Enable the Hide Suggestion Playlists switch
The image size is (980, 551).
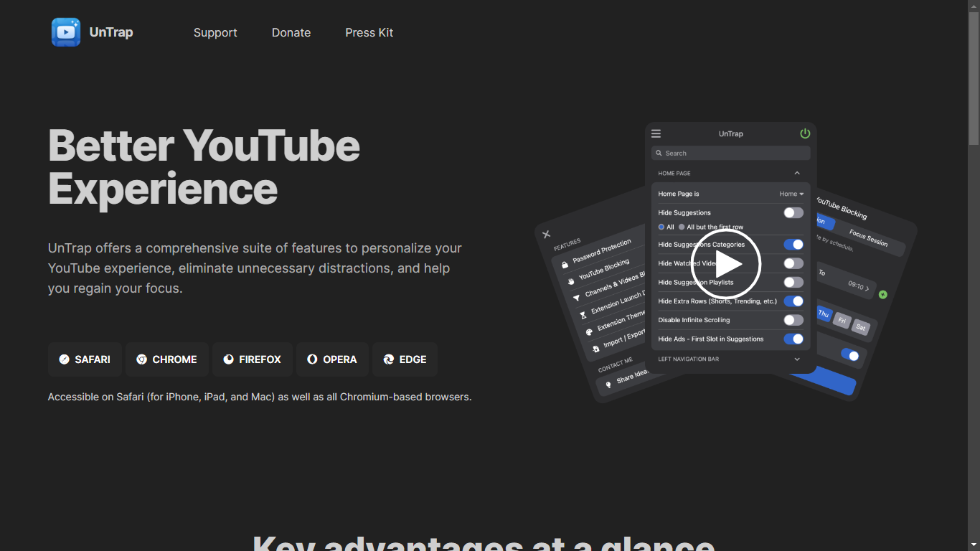click(793, 283)
